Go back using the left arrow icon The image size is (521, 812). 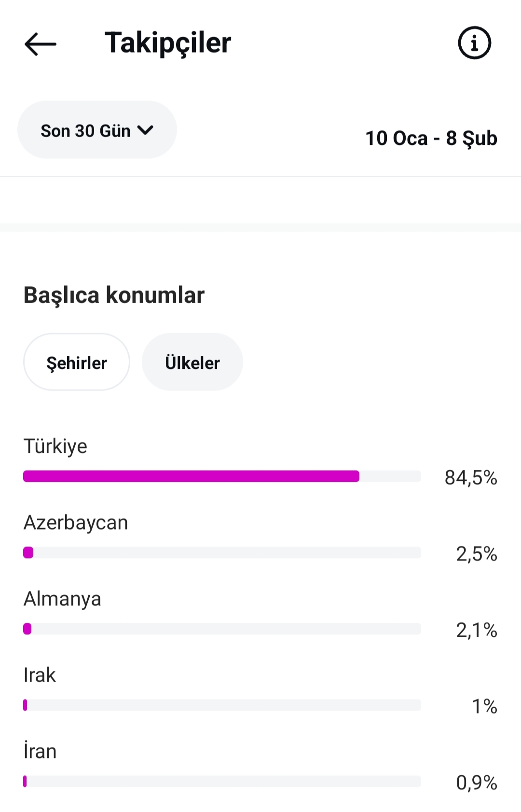pos(41,44)
